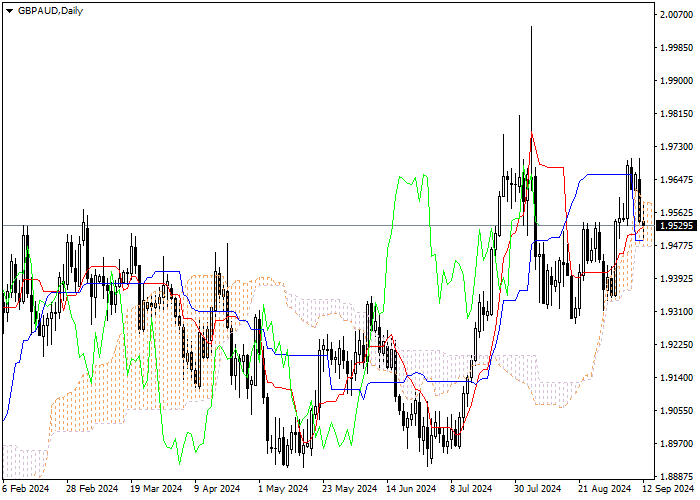The width and height of the screenshot is (700, 500).
Task: Click the 1.95625 price scale label
Action: [677, 213]
